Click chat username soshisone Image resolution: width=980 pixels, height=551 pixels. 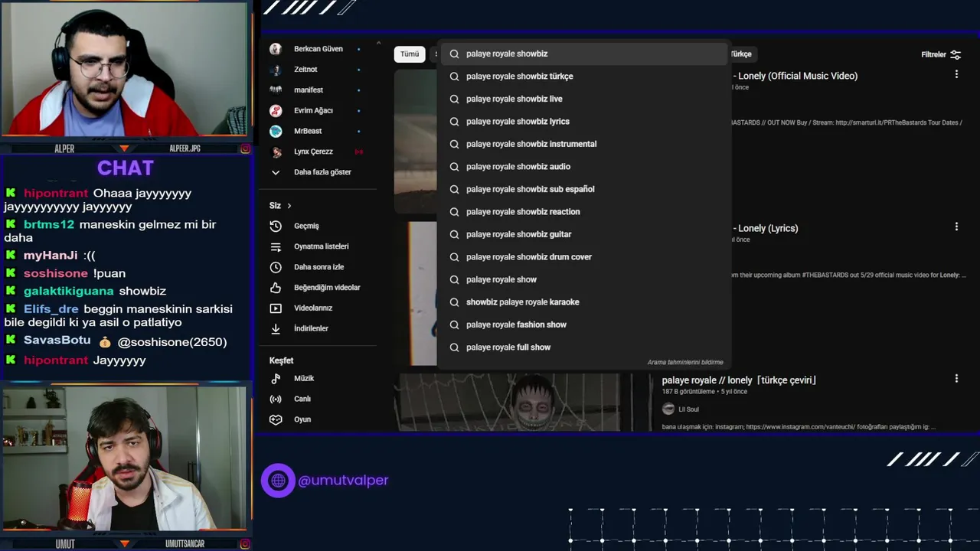coord(55,274)
